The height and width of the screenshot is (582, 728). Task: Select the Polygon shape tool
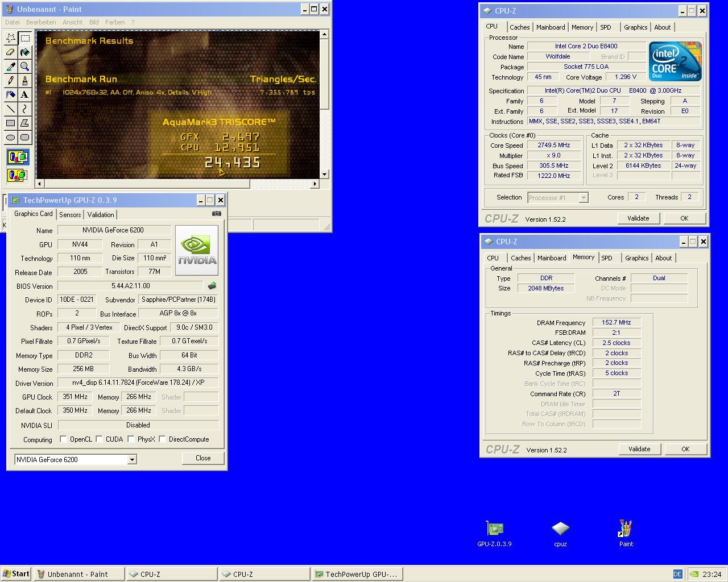[25, 123]
